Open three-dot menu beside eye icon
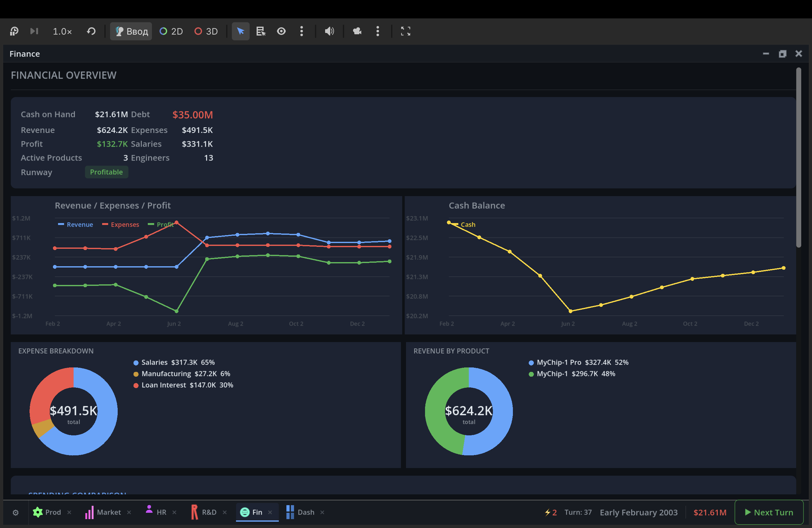Viewport: 812px width, 528px height. point(302,31)
